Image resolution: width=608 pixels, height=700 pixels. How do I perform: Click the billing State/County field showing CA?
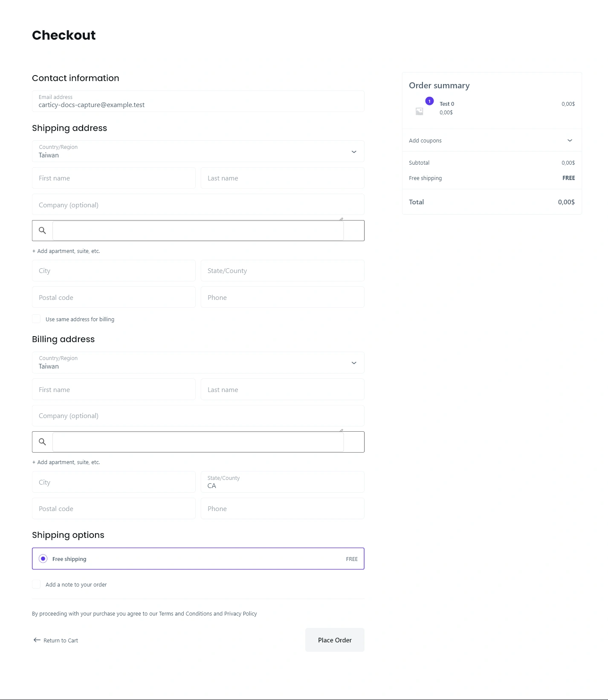[283, 482]
